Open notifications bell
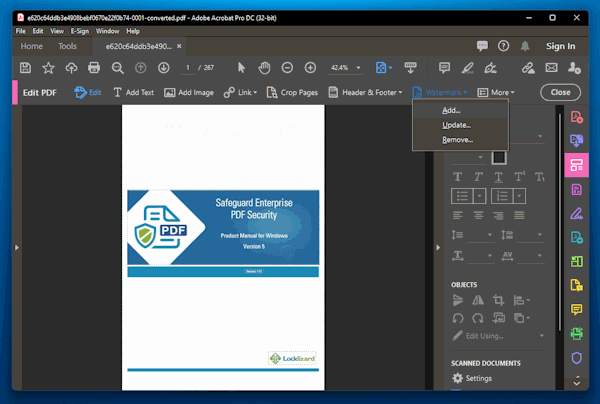The height and width of the screenshot is (404, 600). [x=525, y=46]
